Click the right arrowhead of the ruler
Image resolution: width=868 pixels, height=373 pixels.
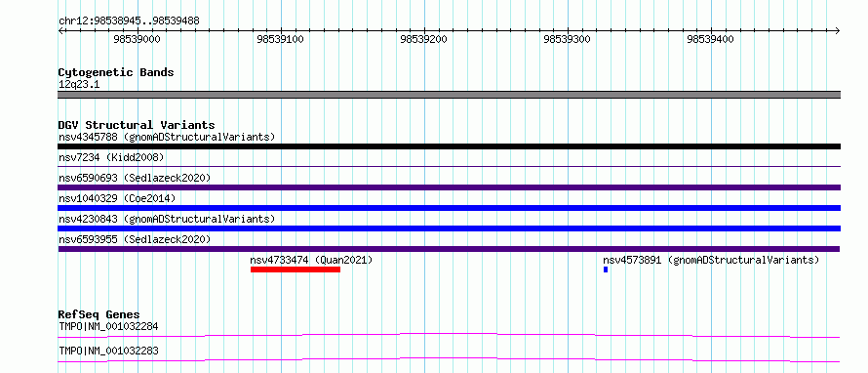(x=838, y=30)
